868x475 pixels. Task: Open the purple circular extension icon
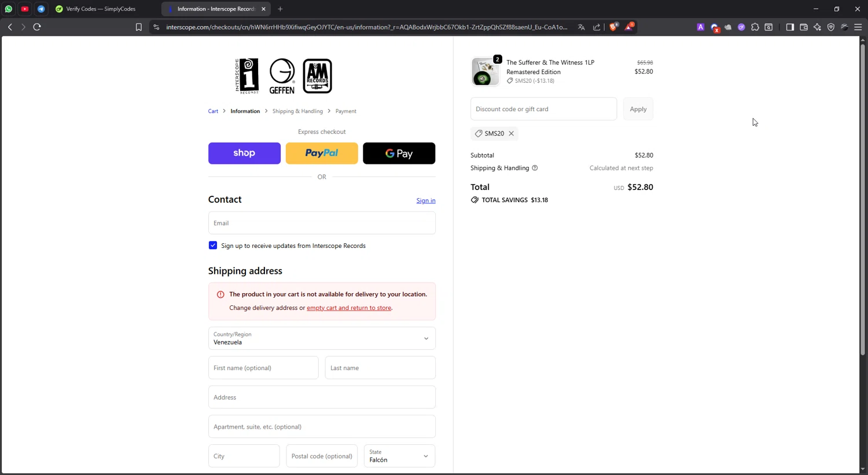click(x=741, y=27)
